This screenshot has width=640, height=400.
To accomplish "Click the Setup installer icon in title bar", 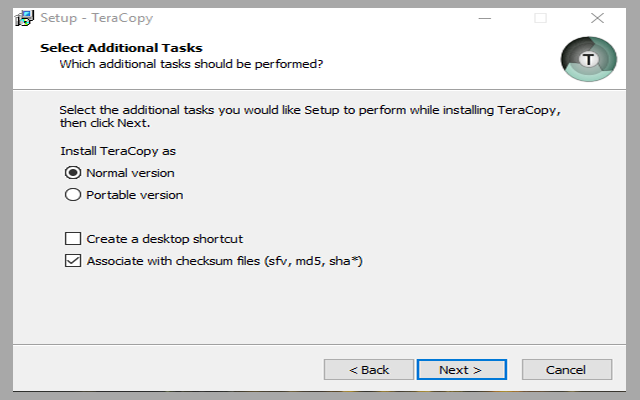I will point(23,18).
